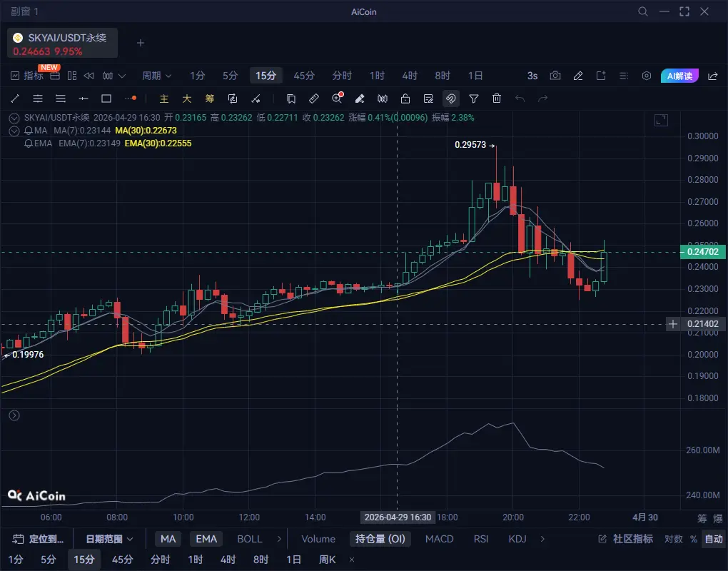Click the 2026-04-29 16:30 time label
Screen dimensions: 728x571
(x=398, y=517)
